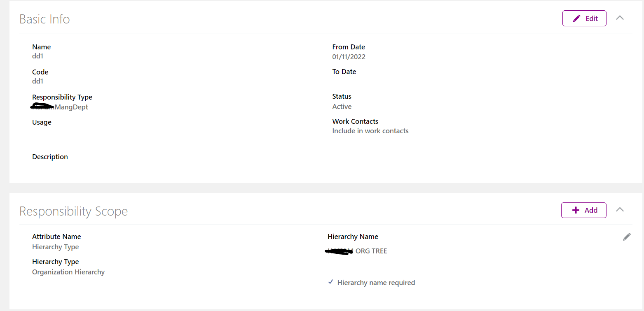Viewport: 644px width, 311px height.
Task: Click the Responsibility Scope section heading
Action: [x=74, y=211]
